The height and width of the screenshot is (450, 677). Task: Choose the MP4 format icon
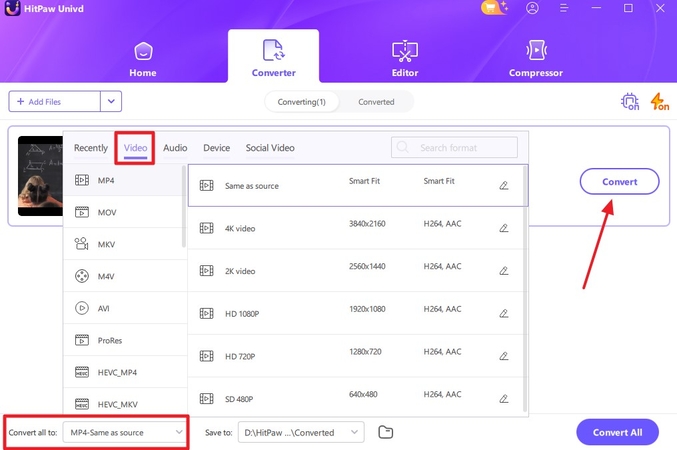point(82,180)
